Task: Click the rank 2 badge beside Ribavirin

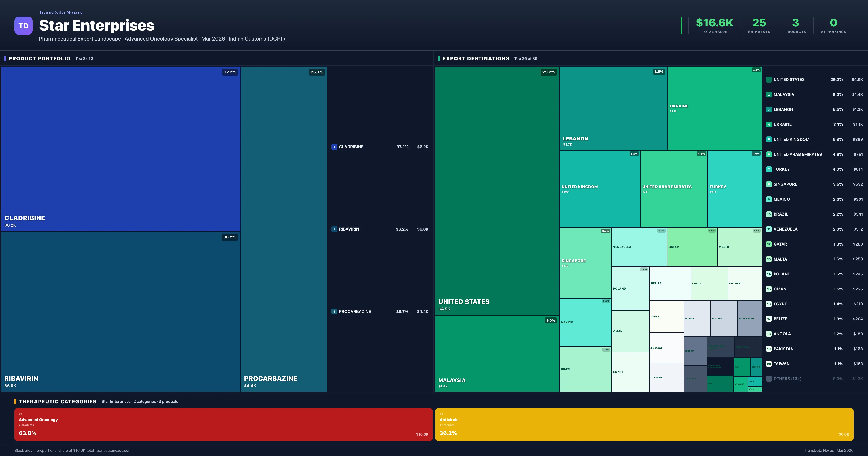Action: (x=334, y=229)
